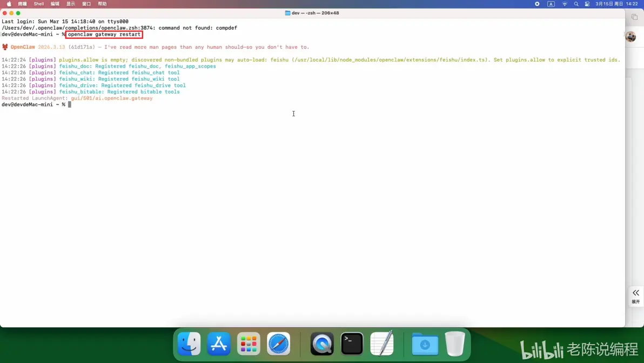Open the Apple menu
This screenshot has width=644, height=363.
tap(9, 4)
